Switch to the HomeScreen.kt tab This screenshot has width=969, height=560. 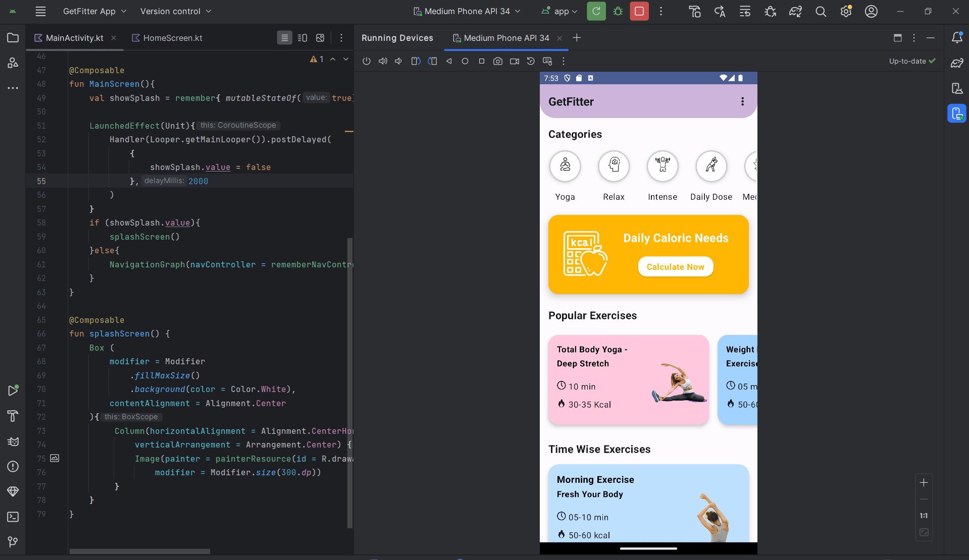click(x=172, y=38)
